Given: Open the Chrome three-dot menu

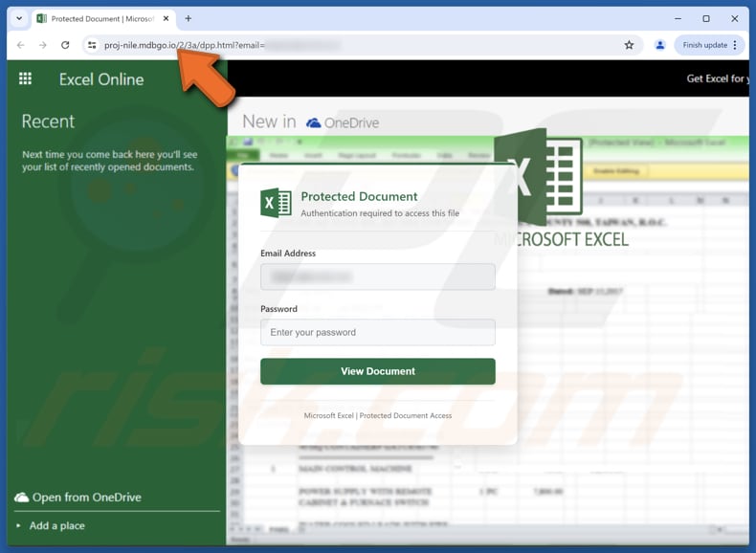Looking at the screenshot, I should point(735,45).
